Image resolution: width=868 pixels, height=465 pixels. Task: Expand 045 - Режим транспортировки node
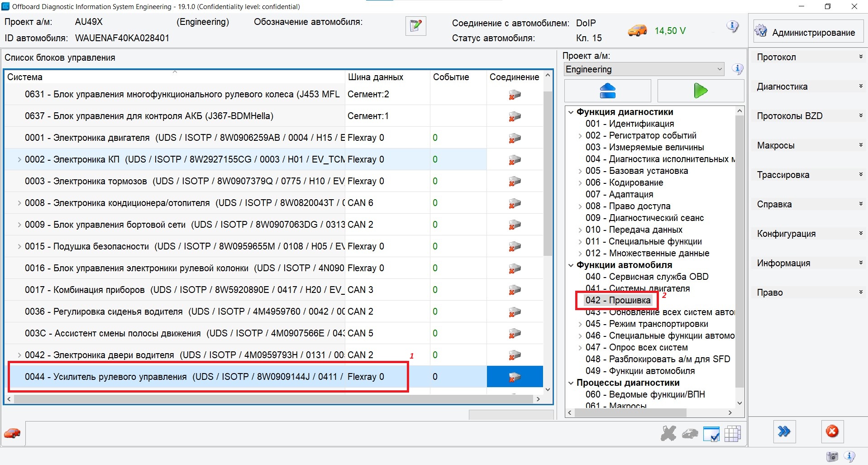pos(580,324)
